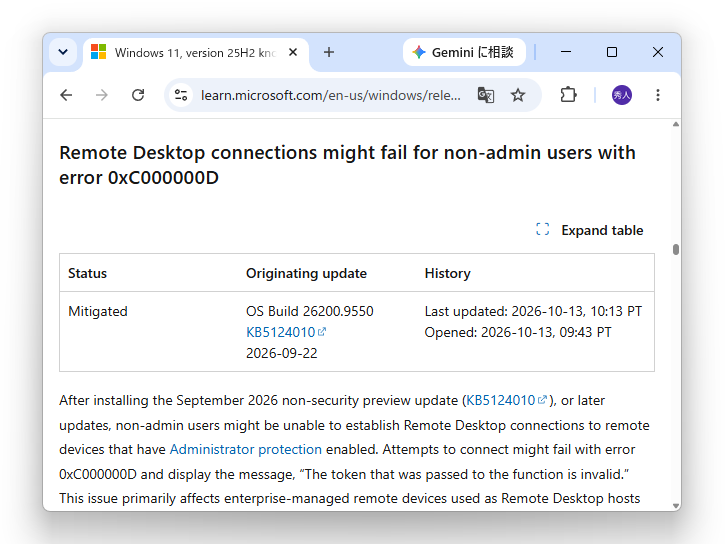Open the Extensions puzzle icon
The height and width of the screenshot is (544, 725).
(568, 95)
